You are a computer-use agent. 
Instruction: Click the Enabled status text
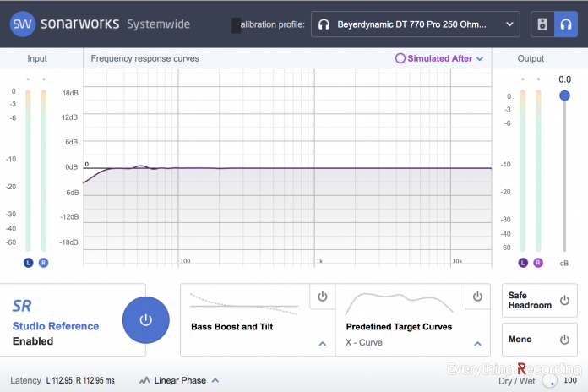[x=33, y=341]
